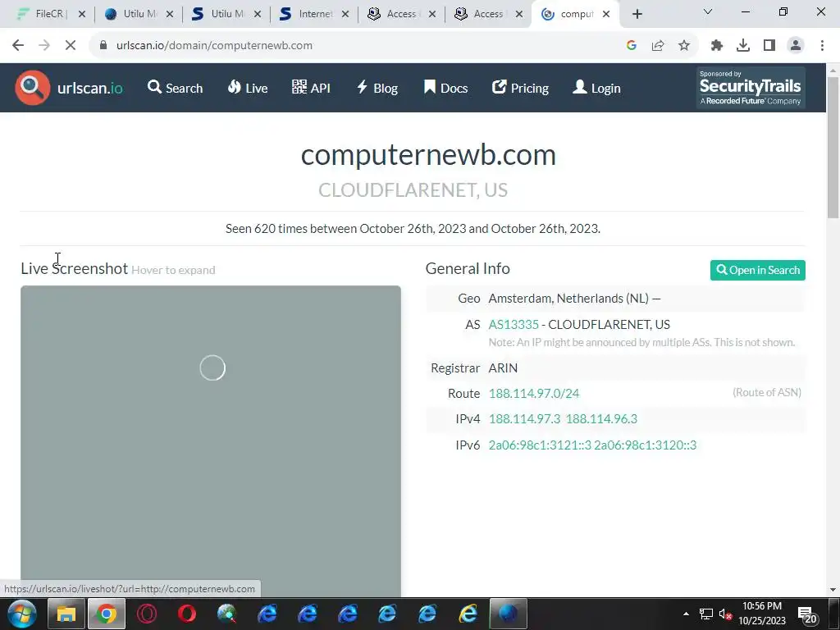This screenshot has width=840, height=630.
Task: Open the tab search dropdown arrow
Action: pos(708,11)
